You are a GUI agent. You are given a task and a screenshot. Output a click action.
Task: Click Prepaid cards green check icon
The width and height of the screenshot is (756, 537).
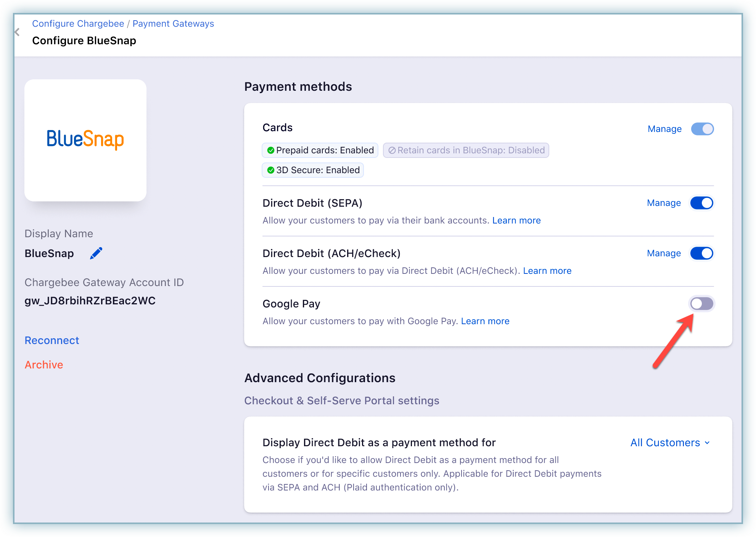point(271,150)
